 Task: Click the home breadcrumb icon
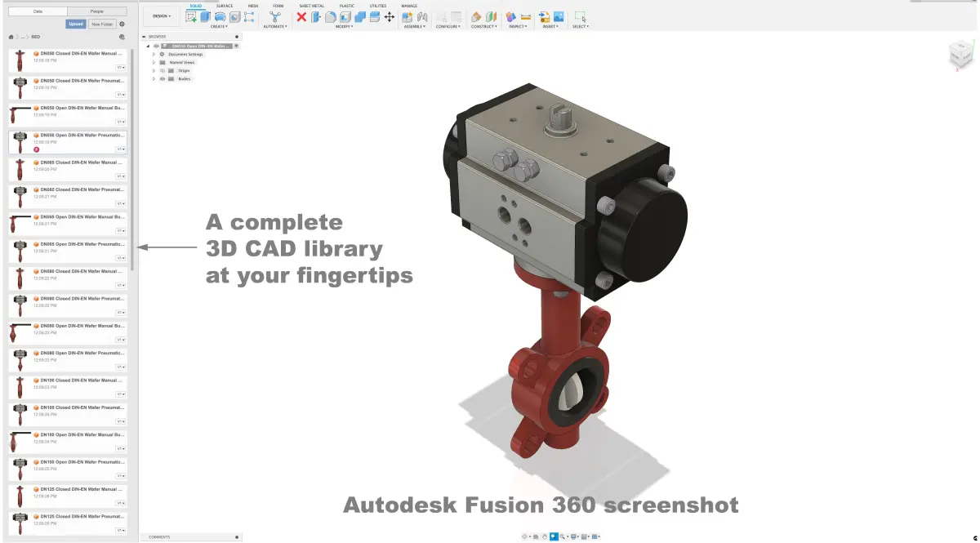(x=11, y=37)
